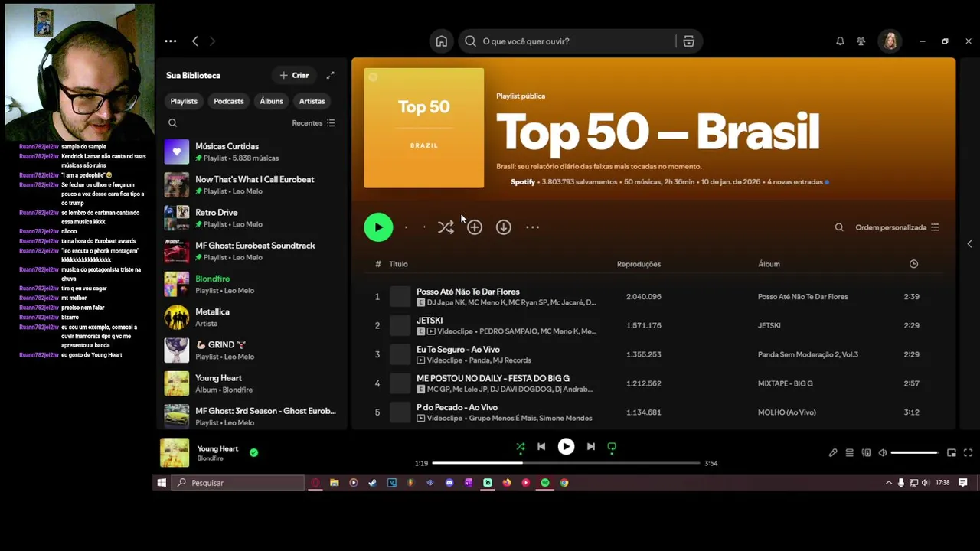Filter library by Playlists

tap(184, 101)
